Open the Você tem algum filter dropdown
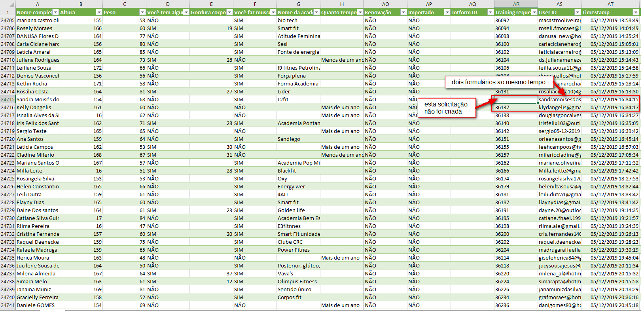 (x=186, y=12)
